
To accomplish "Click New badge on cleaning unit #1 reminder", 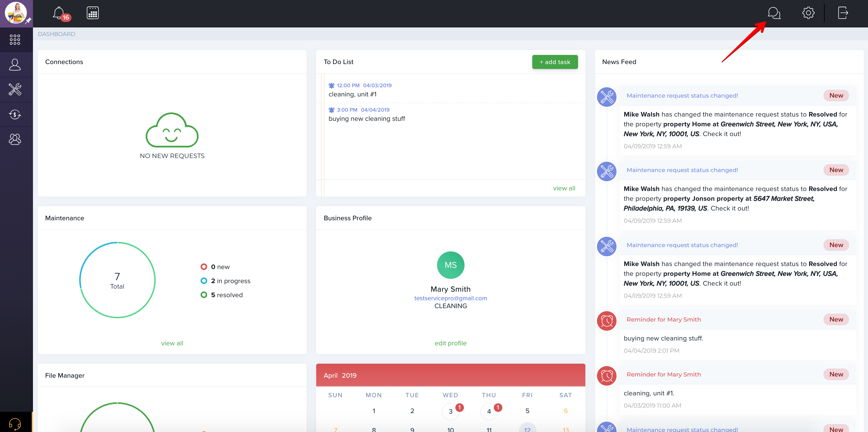I will tap(836, 374).
